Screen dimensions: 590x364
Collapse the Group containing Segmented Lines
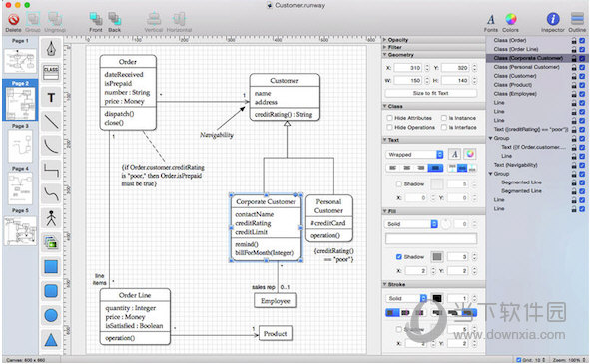(490, 174)
